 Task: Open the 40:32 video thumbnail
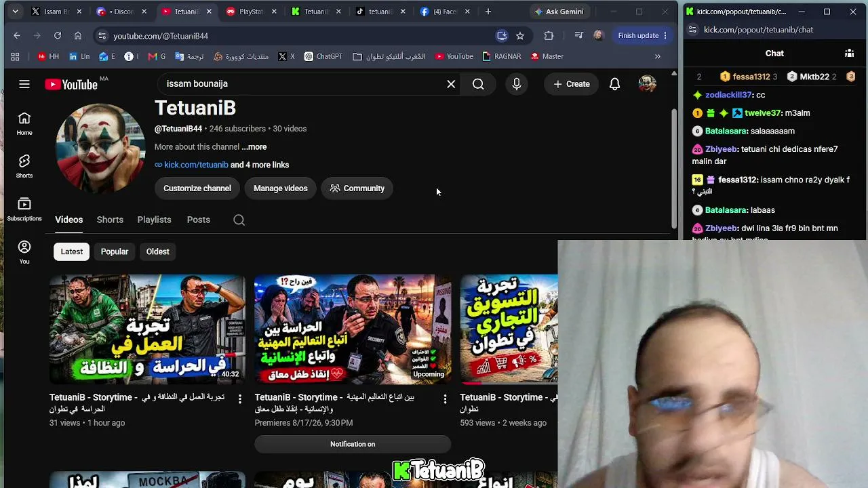[147, 329]
